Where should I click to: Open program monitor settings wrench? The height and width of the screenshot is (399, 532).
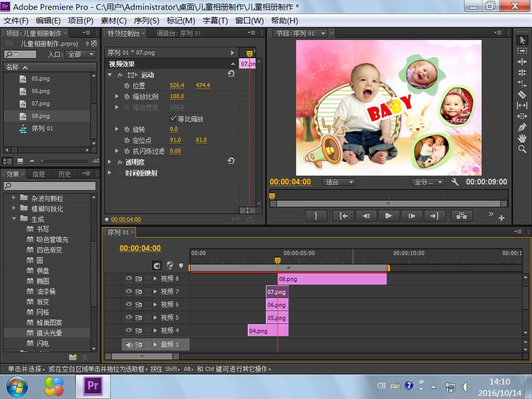(455, 182)
